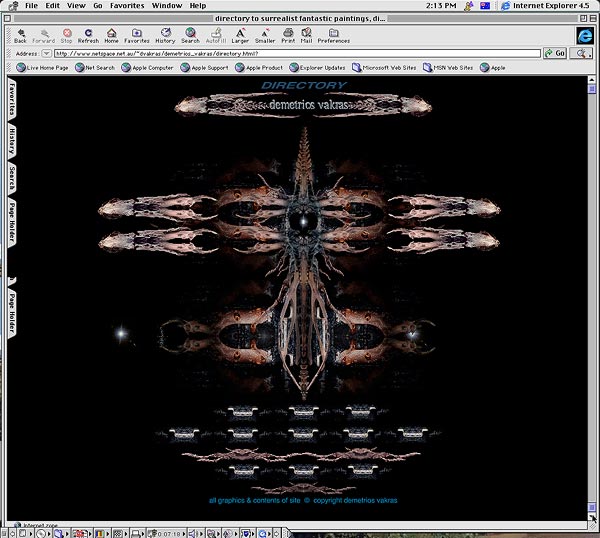Click the printer module in the Control Strip

pos(135,533)
